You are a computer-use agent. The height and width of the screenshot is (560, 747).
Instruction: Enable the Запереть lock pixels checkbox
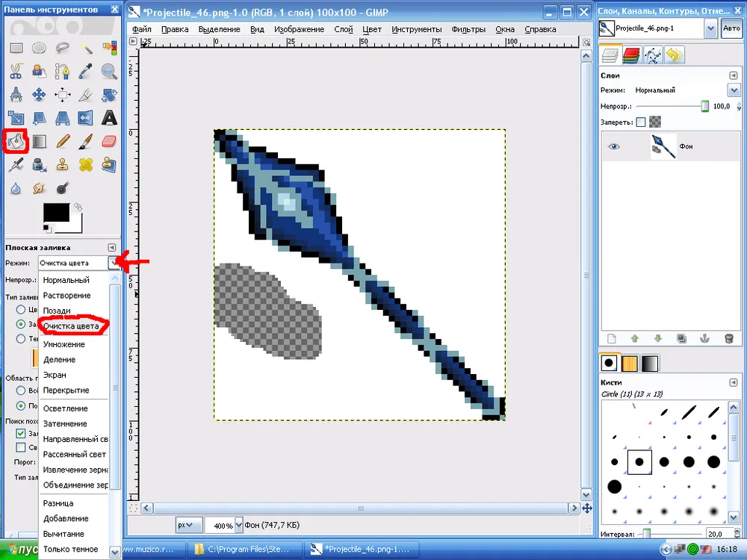point(640,122)
